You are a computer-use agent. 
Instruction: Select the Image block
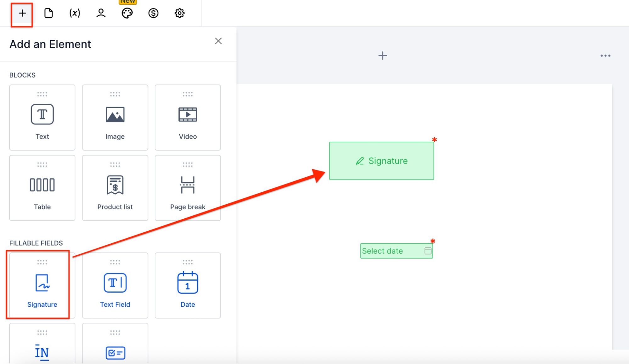point(115,118)
